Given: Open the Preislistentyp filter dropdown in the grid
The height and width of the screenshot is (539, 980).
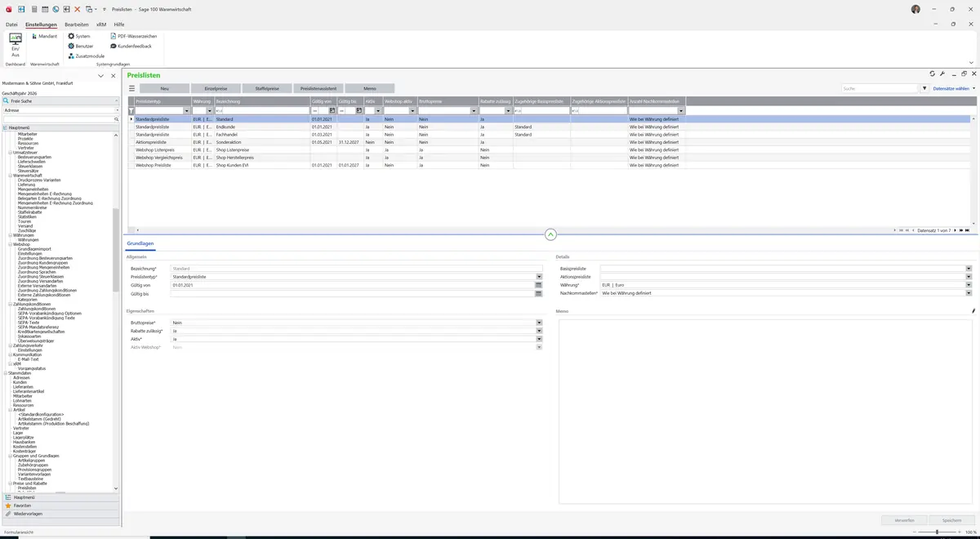Looking at the screenshot, I should click(x=187, y=110).
